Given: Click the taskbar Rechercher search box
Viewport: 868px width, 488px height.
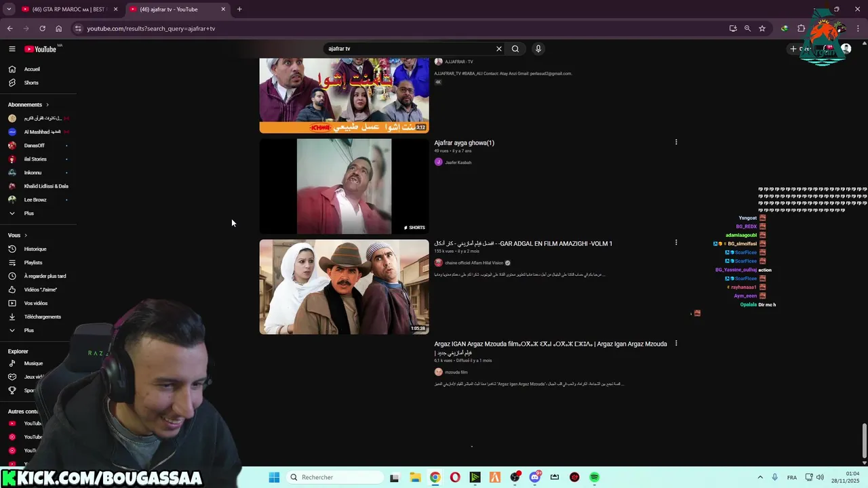Looking at the screenshot, I should click(x=336, y=477).
